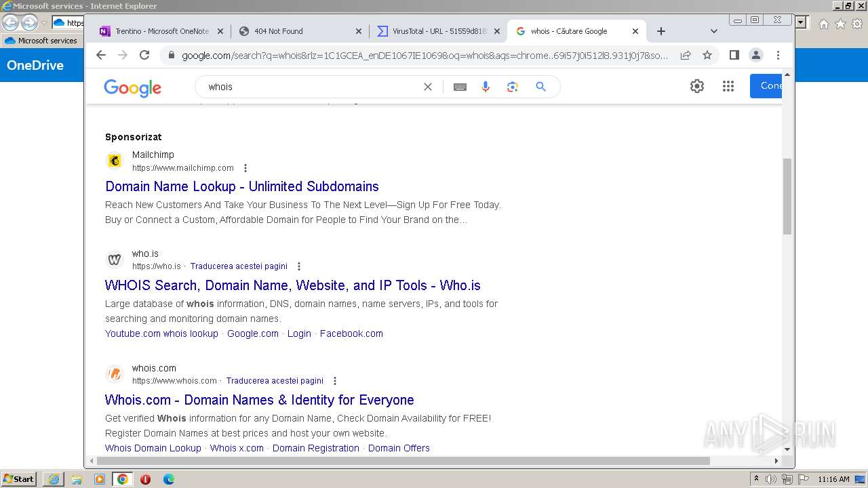868x488 pixels.
Task: Submit search with magnifier icon
Action: [540, 87]
